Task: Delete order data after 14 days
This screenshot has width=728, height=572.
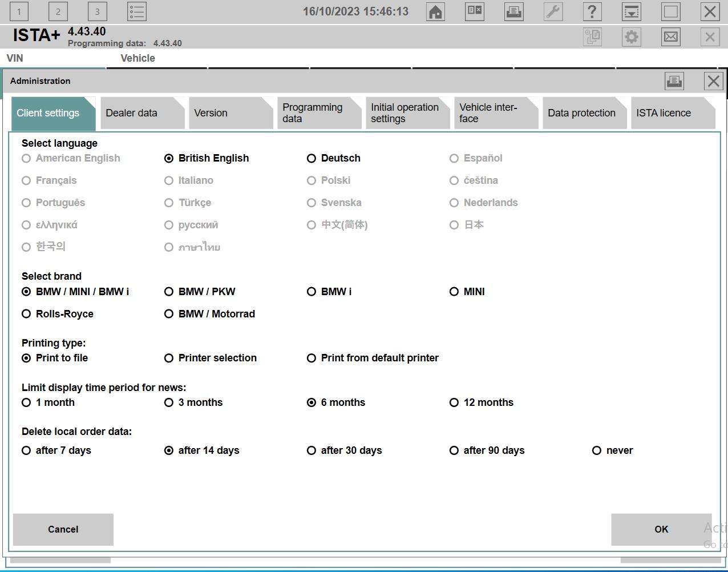Action: pyautogui.click(x=202, y=450)
